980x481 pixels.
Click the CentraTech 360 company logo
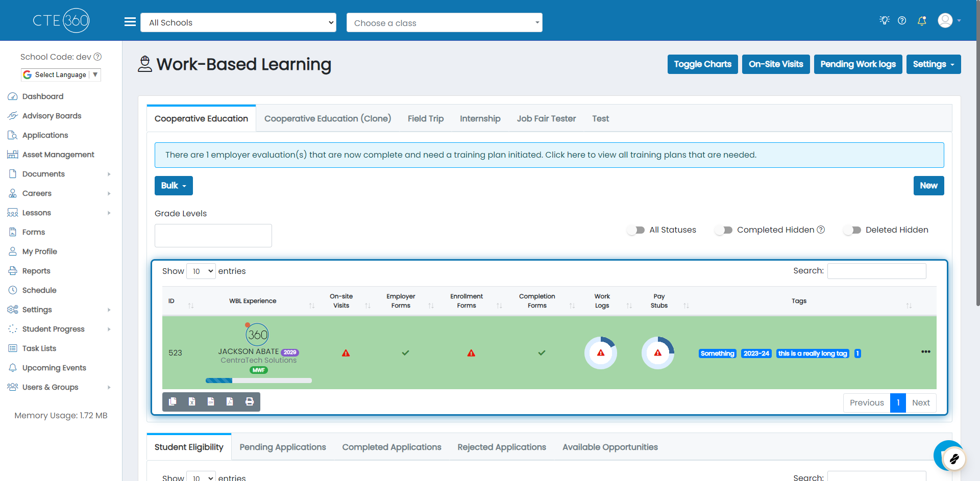tap(257, 335)
